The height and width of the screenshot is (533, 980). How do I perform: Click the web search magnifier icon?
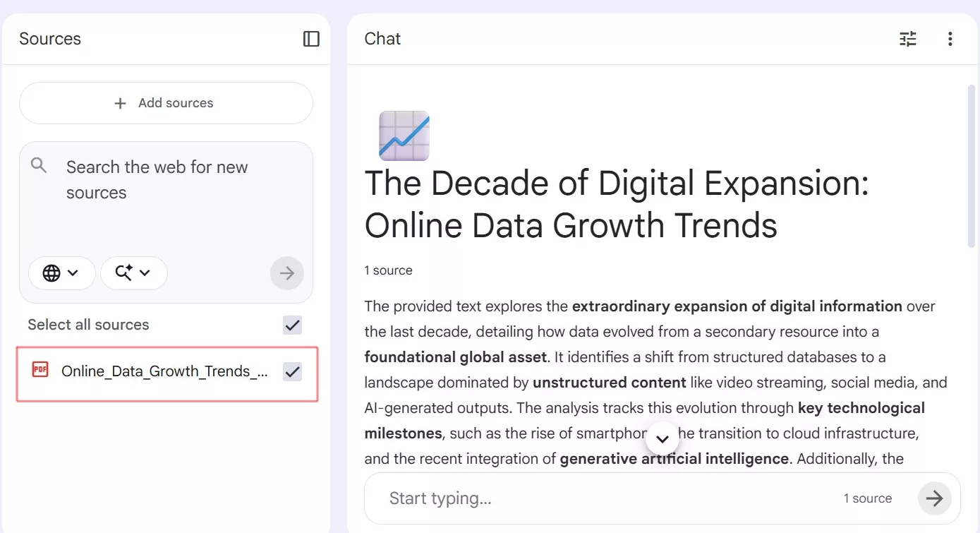tap(39, 164)
